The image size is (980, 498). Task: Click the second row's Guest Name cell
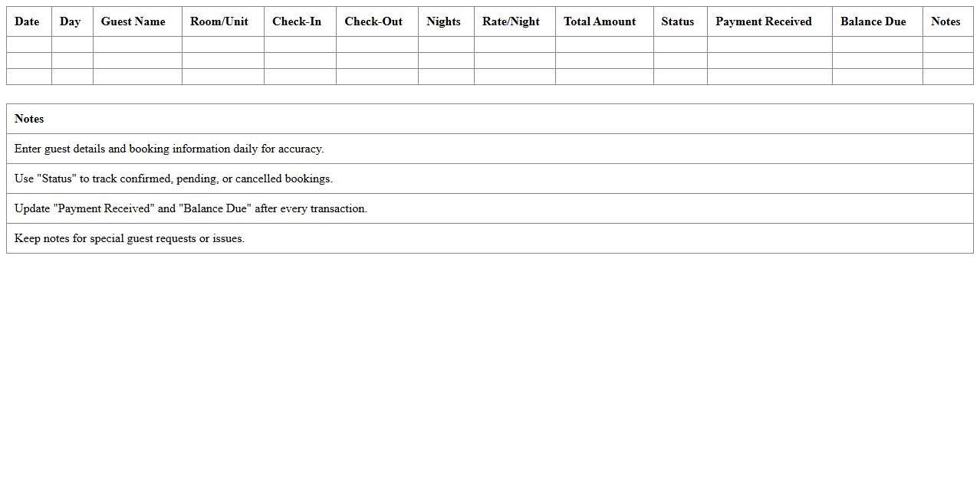click(136, 60)
